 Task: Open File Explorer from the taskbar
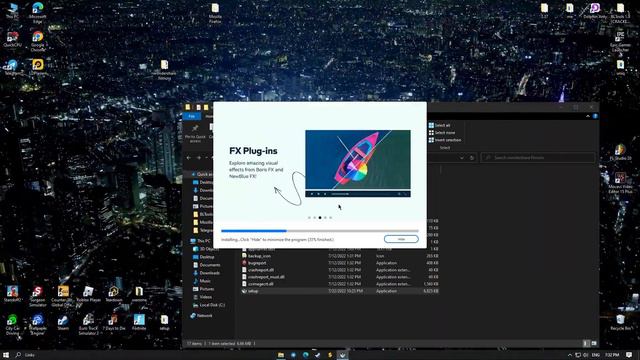point(281,355)
